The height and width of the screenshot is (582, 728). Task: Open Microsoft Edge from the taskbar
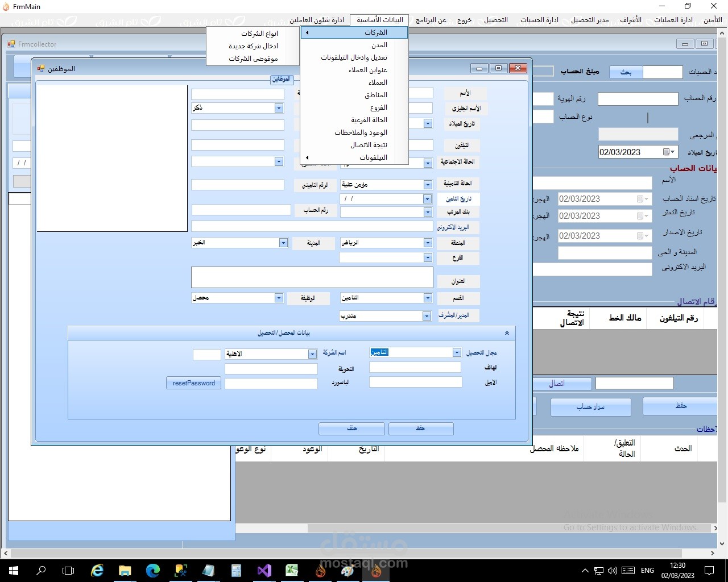click(x=152, y=570)
